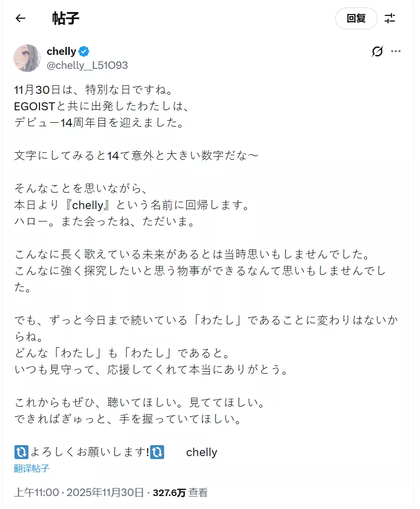Click chelly's profile avatar picture
The height and width of the screenshot is (509, 420).
[x=28, y=58]
